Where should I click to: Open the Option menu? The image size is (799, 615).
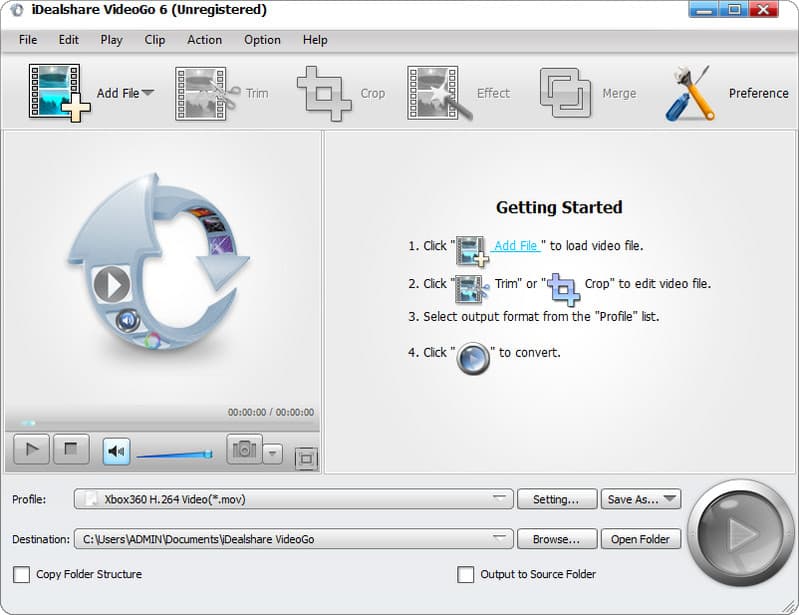(262, 40)
